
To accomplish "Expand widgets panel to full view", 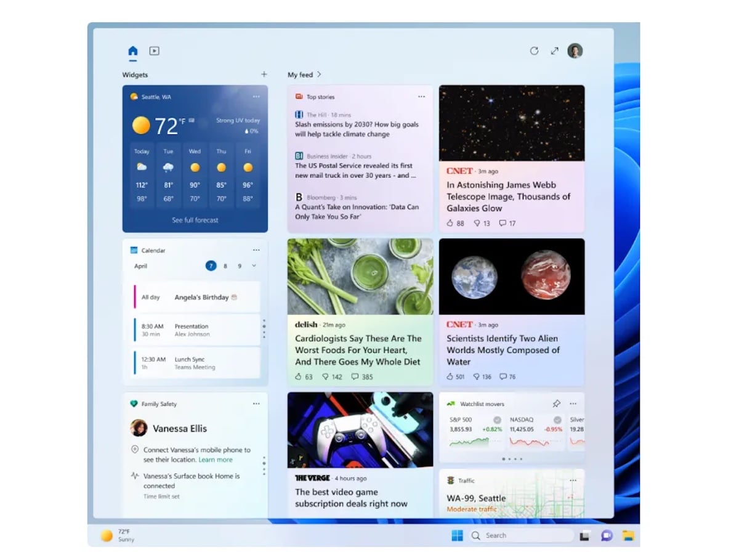I will 554,51.
